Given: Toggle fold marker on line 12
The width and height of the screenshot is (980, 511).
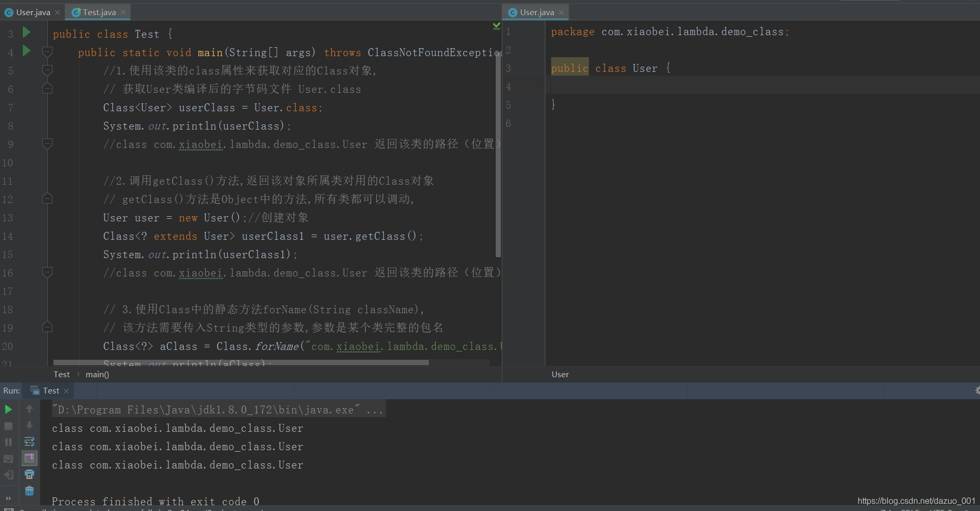Looking at the screenshot, I should pyautogui.click(x=47, y=199).
